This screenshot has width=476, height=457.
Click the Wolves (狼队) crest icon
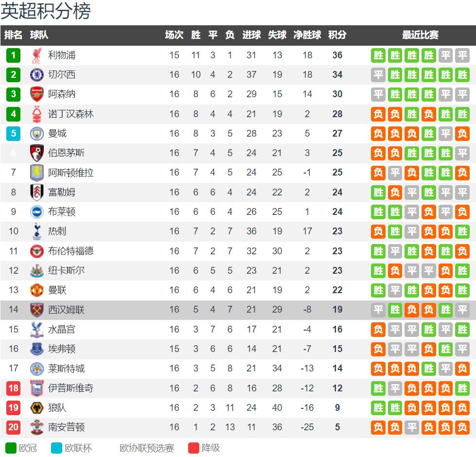(x=37, y=407)
